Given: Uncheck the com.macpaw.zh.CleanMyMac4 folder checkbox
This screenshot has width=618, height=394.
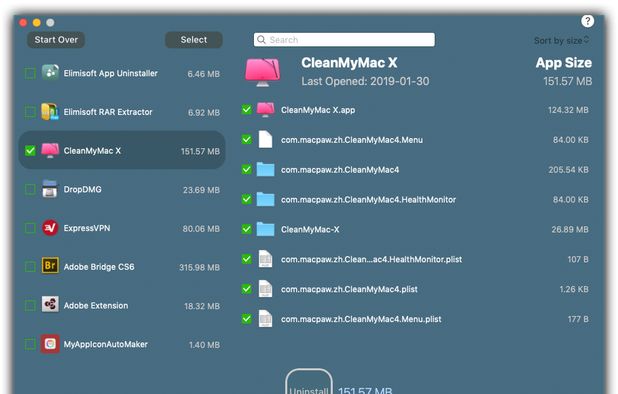Looking at the screenshot, I should tap(246, 169).
